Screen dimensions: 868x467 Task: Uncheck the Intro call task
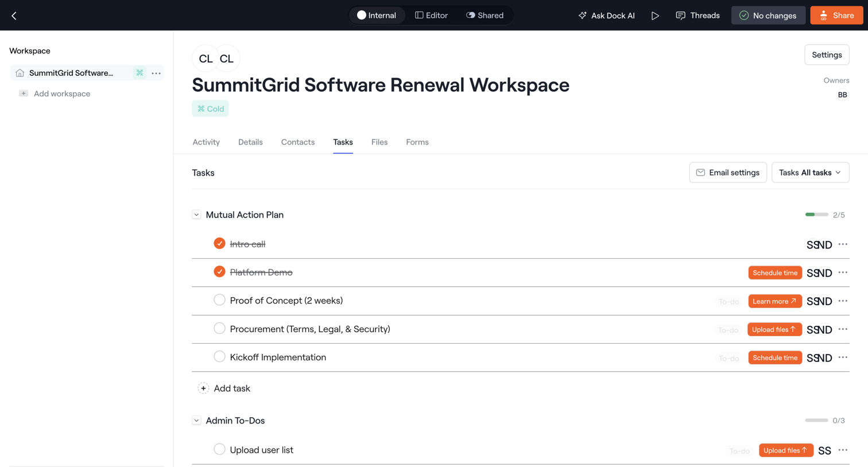pyautogui.click(x=219, y=243)
